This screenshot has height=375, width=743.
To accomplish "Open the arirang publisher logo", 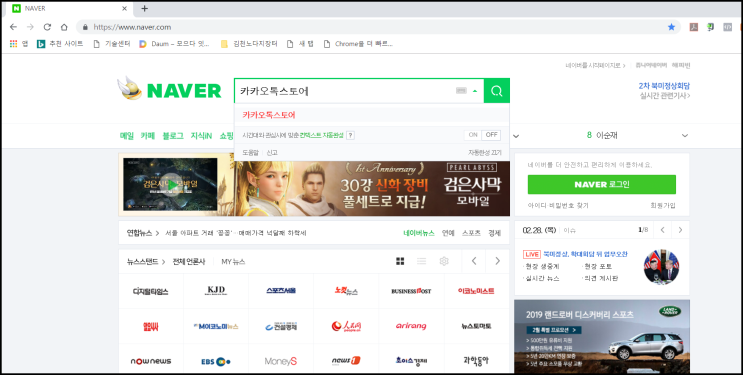I will 411,326.
